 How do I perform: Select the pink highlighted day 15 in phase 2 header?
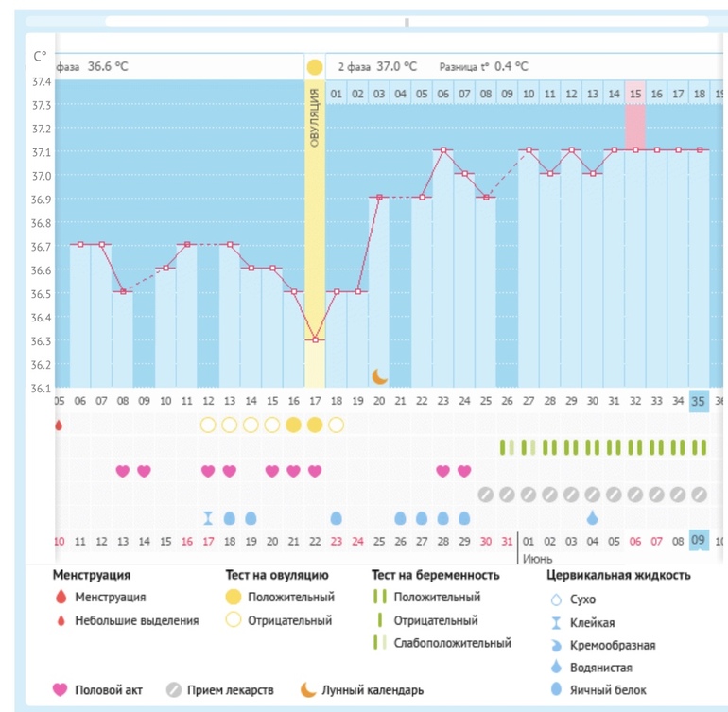[635, 94]
